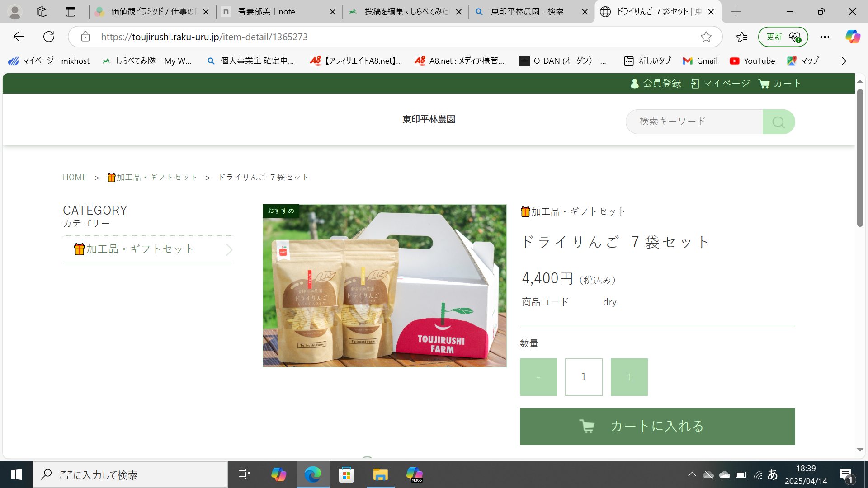Expand hidden system tray icons
Viewport: 868px width, 488px height.
click(x=692, y=474)
